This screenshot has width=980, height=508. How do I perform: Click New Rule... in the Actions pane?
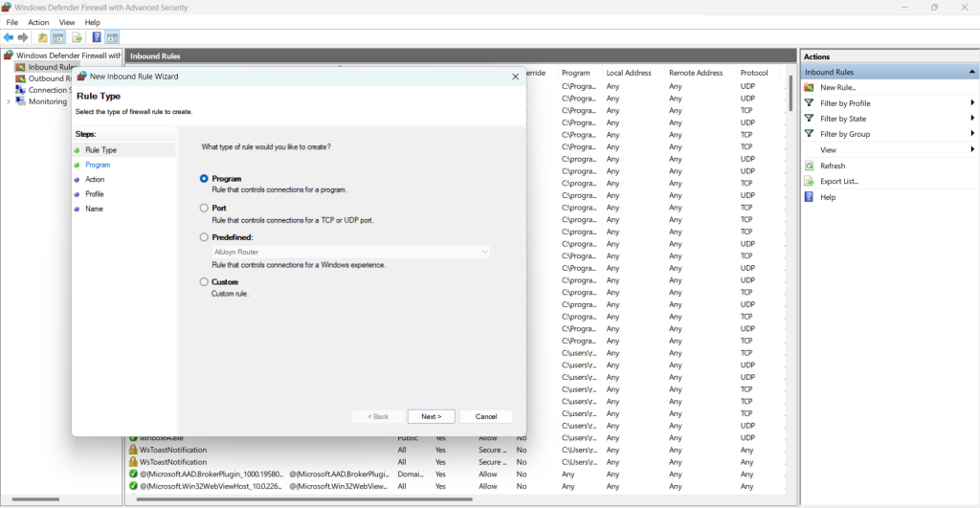pyautogui.click(x=838, y=87)
